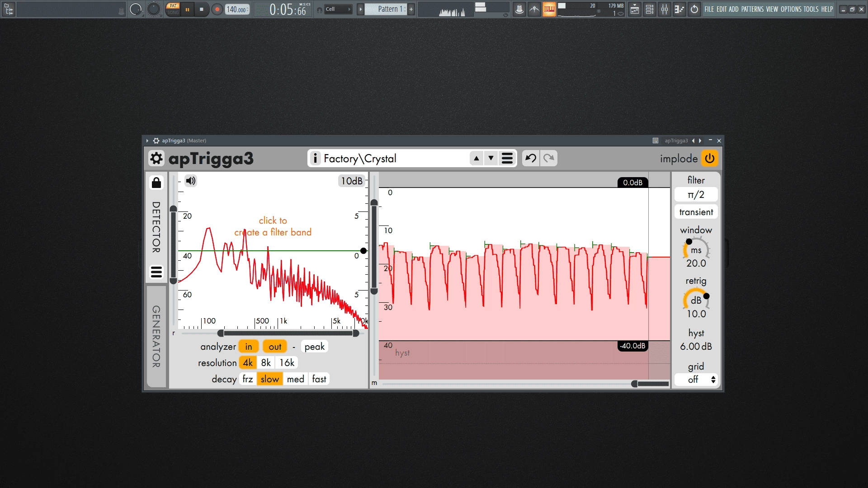Click the Factory\Crystal preset name
Screen dimensions: 868x488
[x=360, y=159]
